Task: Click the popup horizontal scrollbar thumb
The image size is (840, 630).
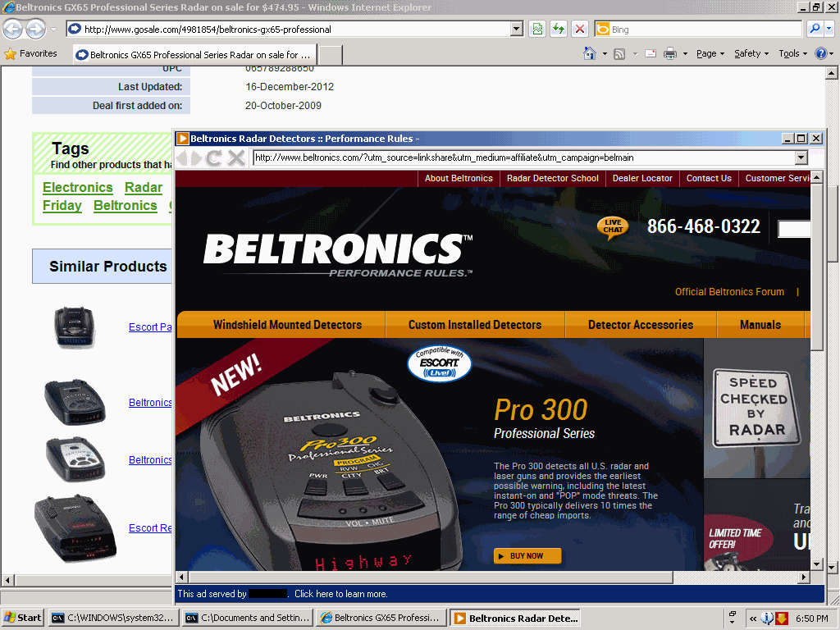Action: [x=431, y=577]
